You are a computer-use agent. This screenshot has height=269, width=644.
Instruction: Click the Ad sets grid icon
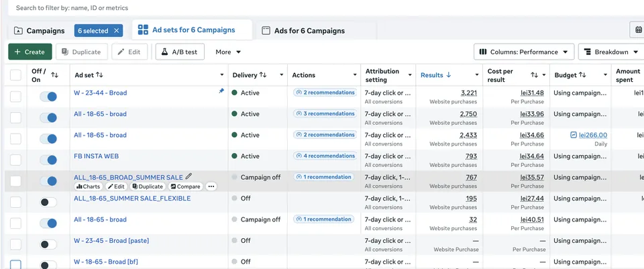click(143, 30)
